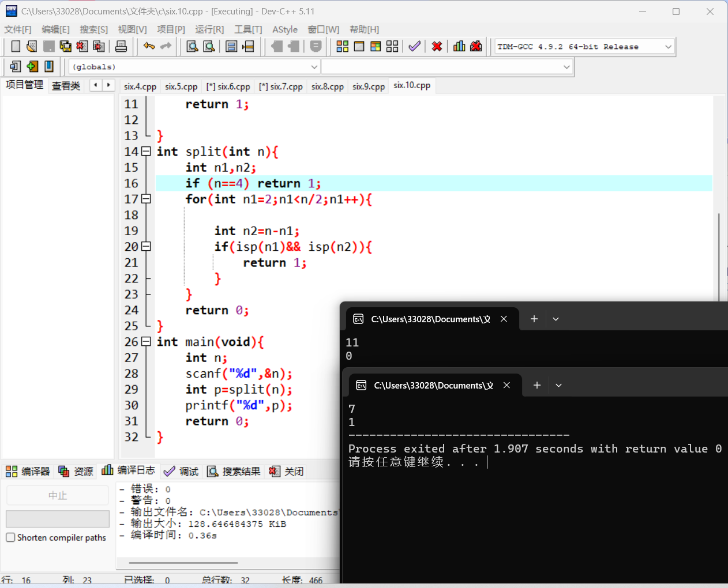
Task: Click the Close All files toolbar icon
Action: pyautogui.click(x=99, y=47)
